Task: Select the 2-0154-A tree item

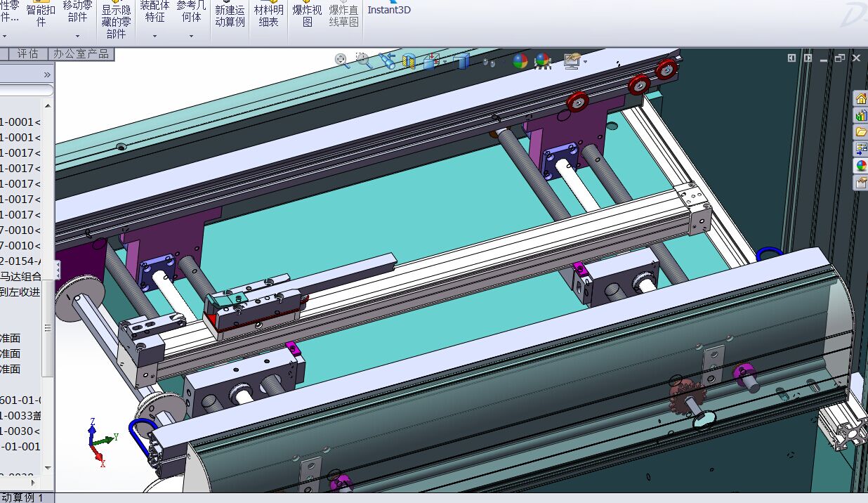Action: point(20,261)
